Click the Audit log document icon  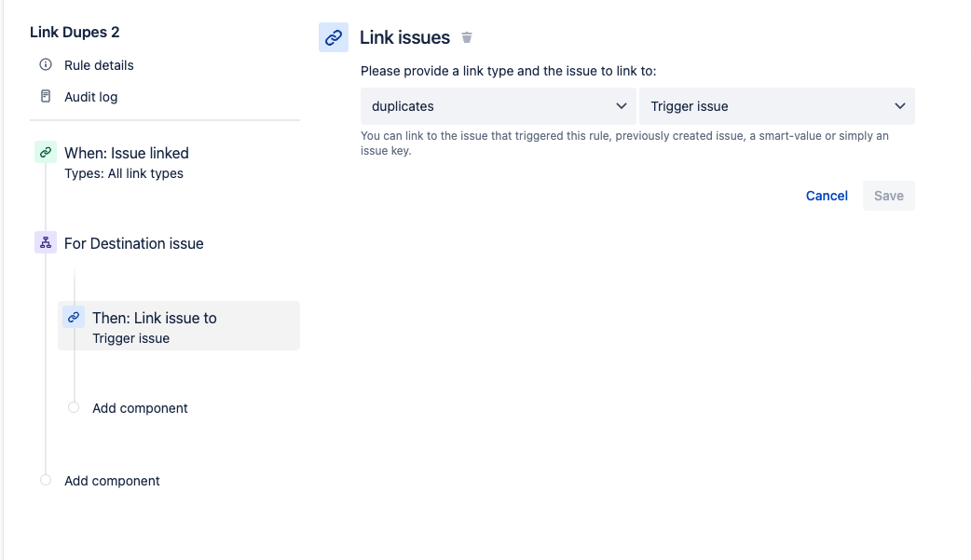46,96
